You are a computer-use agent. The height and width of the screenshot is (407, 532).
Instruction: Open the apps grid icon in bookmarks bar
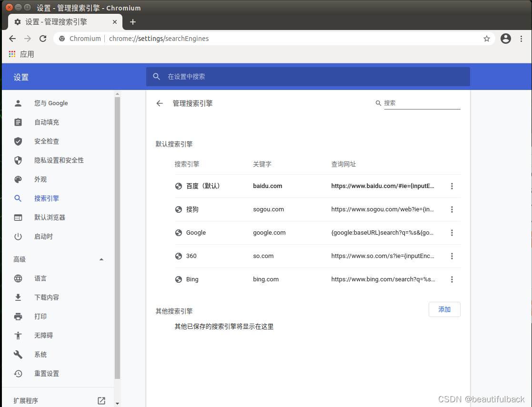[12, 54]
